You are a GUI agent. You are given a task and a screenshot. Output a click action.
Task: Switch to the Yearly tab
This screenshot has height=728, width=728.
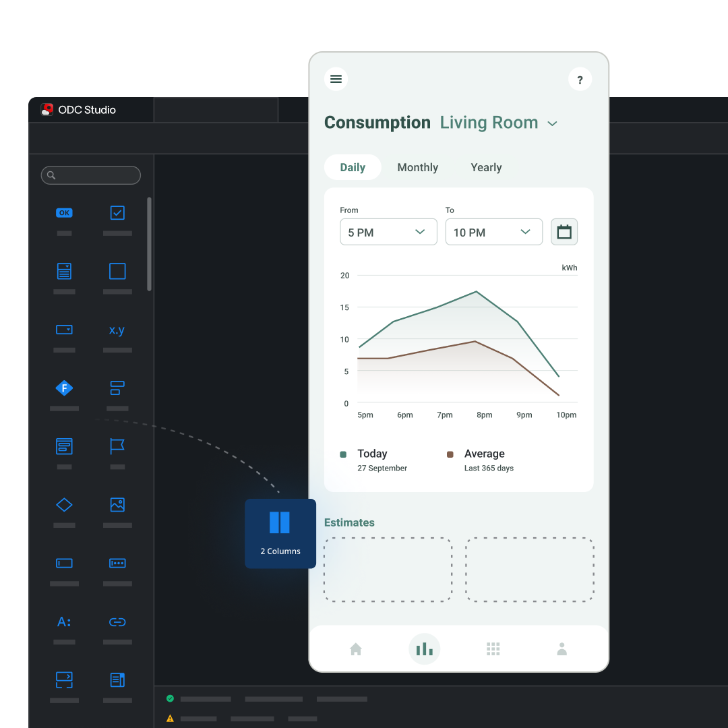click(486, 168)
